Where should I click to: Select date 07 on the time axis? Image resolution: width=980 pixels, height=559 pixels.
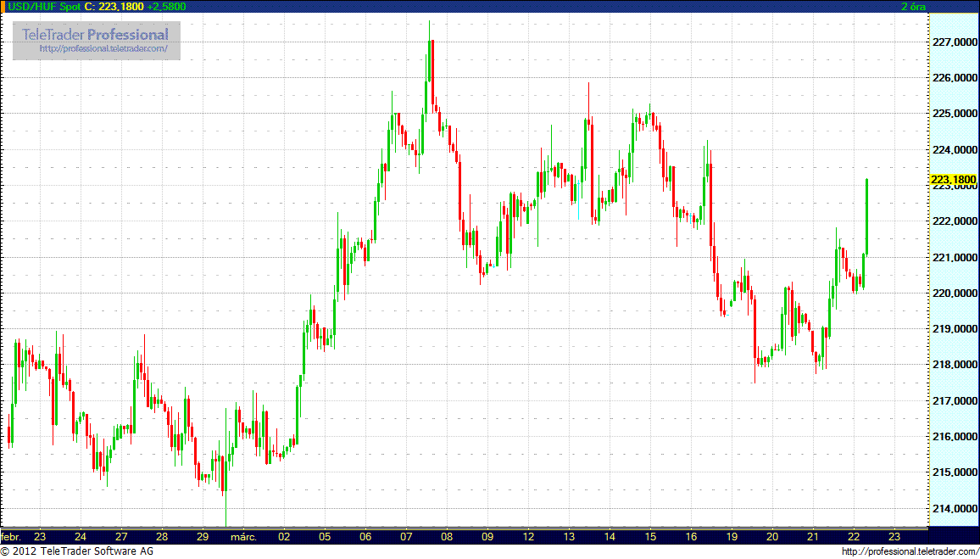coord(406,536)
